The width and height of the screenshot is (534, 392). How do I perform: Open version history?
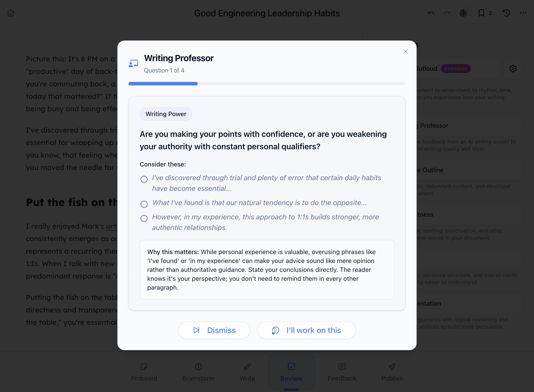tap(506, 13)
